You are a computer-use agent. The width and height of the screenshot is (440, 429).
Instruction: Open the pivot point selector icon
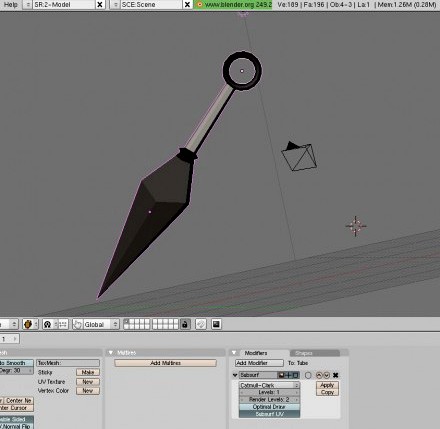click(x=50, y=324)
